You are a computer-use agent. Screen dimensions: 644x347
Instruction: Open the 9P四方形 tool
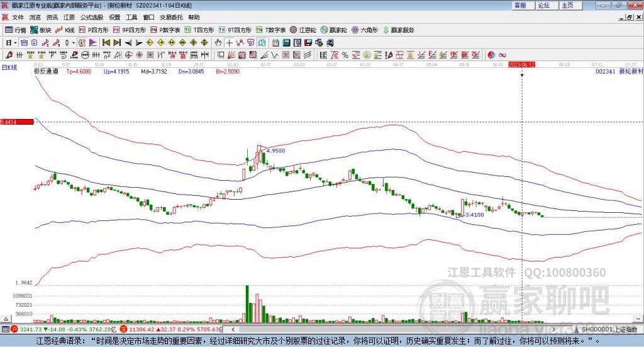click(130, 30)
